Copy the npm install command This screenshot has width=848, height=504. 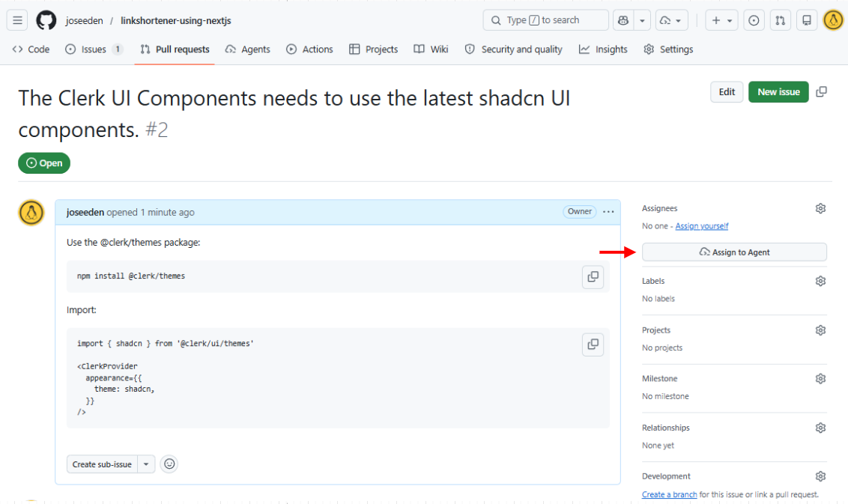click(x=593, y=277)
